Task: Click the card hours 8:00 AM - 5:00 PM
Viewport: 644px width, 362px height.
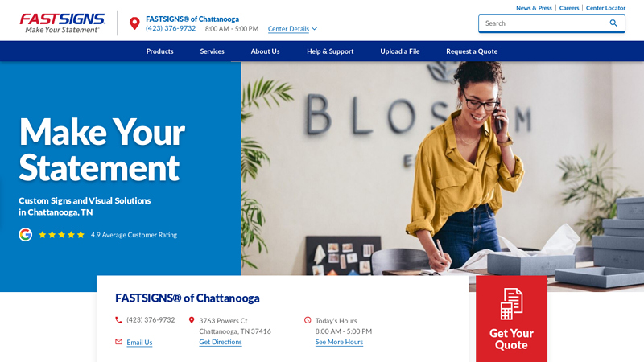Action: [x=344, y=331]
